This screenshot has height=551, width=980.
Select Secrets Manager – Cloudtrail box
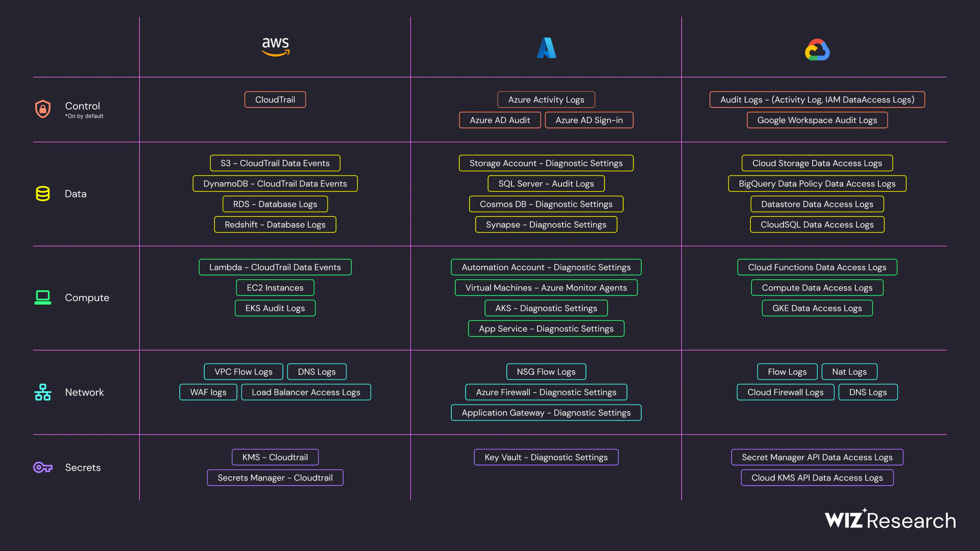pos(275,478)
